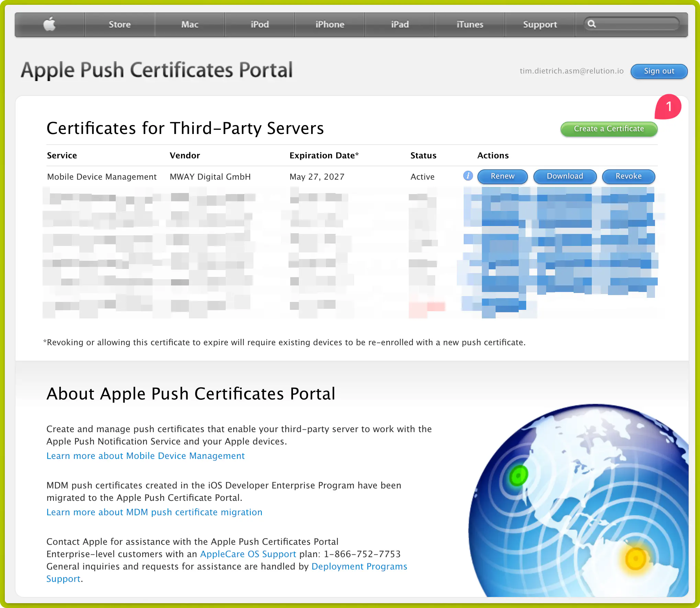Open the iTunes navigation item
The image size is (700, 608).
(470, 25)
